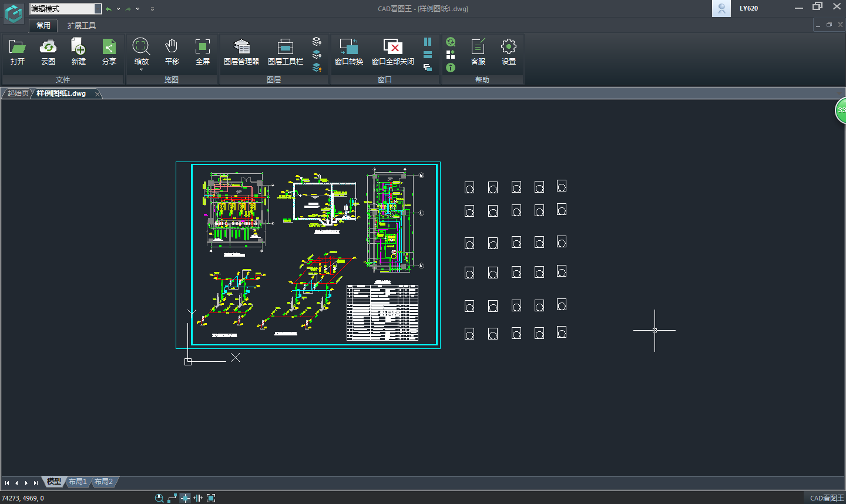Expand the undo history dropdown arrow
The height and width of the screenshot is (504, 846).
[118, 9]
